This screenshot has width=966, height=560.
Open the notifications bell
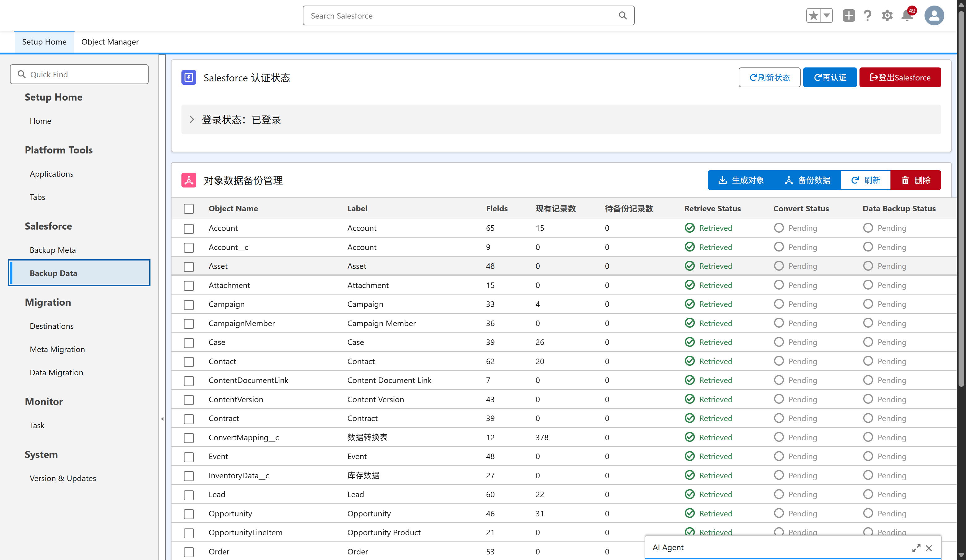coord(907,16)
